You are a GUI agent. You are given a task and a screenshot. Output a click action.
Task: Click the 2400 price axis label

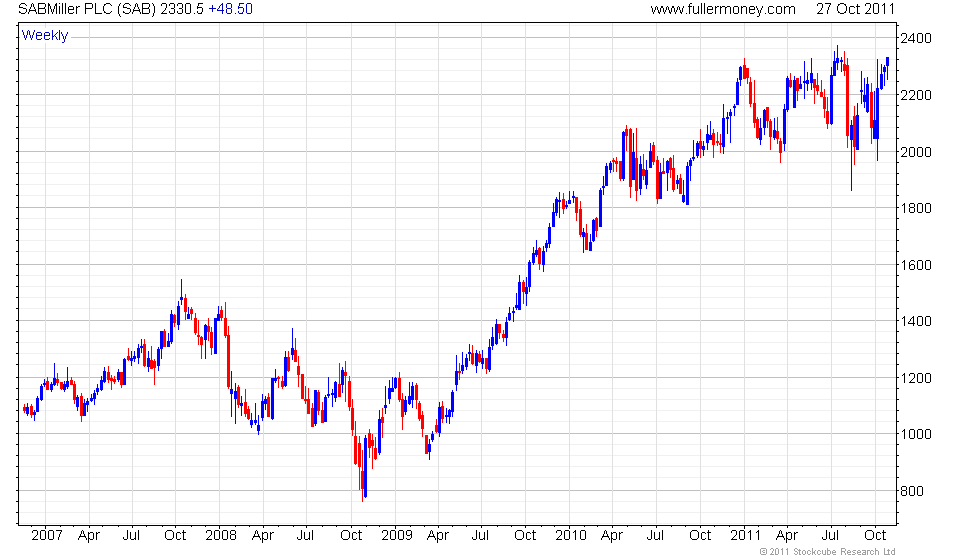click(916, 38)
